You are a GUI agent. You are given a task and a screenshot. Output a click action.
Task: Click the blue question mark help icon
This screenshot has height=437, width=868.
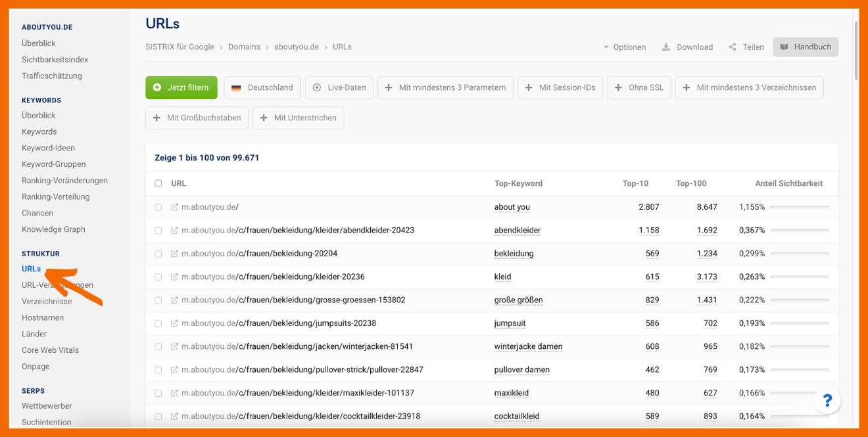click(x=827, y=400)
